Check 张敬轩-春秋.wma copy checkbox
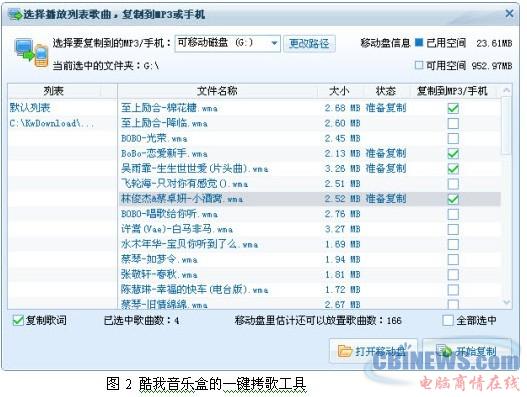Image resolution: width=527 pixels, height=397 pixels. 453,275
